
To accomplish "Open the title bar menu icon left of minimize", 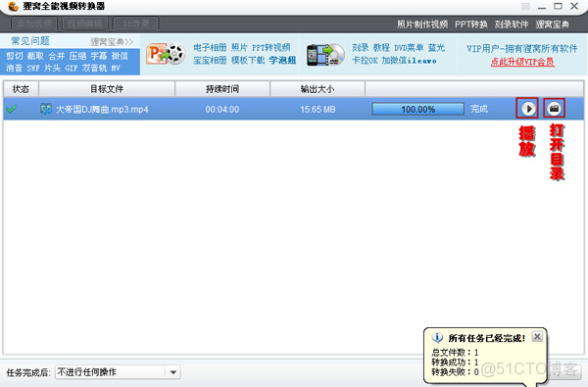I will (525, 7).
